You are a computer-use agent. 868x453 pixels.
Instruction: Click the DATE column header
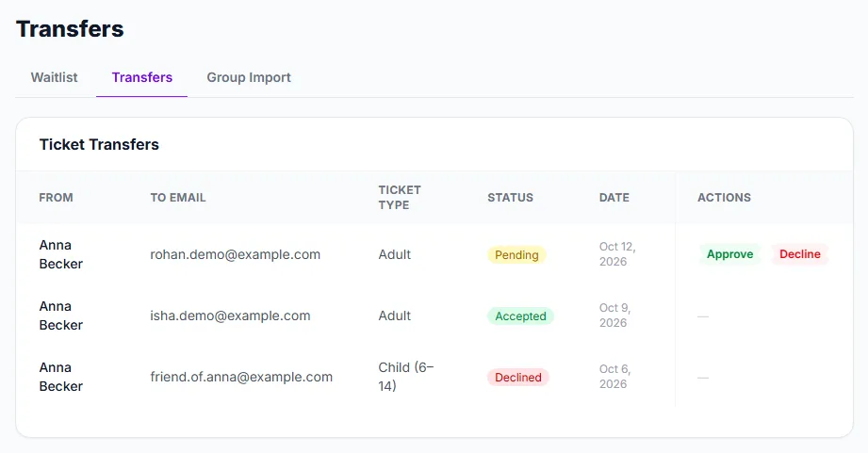[x=614, y=198]
